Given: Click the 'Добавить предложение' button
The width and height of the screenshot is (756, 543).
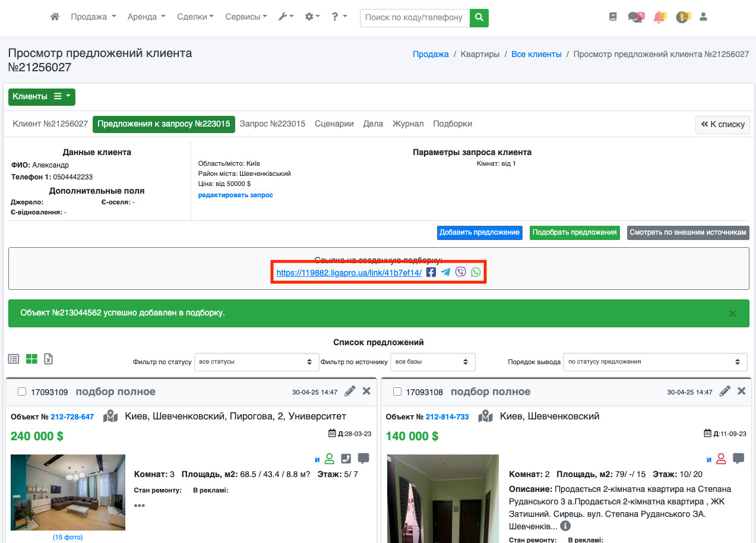Looking at the screenshot, I should 479,232.
